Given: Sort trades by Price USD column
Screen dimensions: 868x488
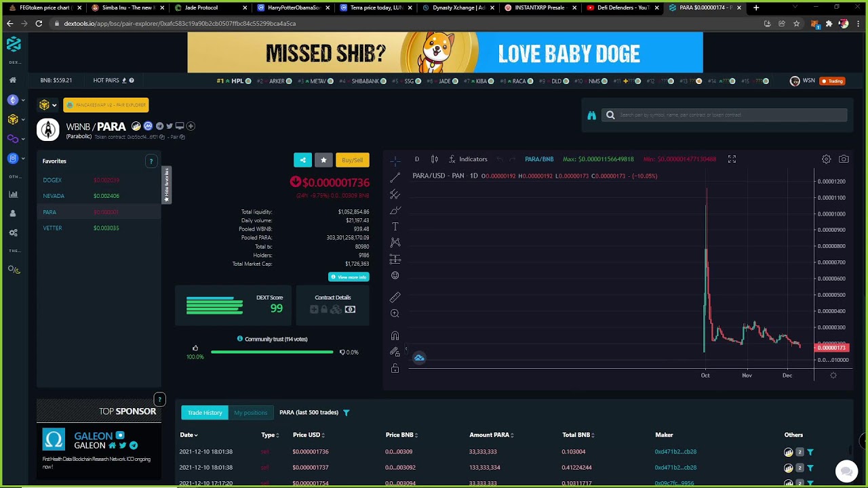Looking at the screenshot, I should [x=309, y=435].
